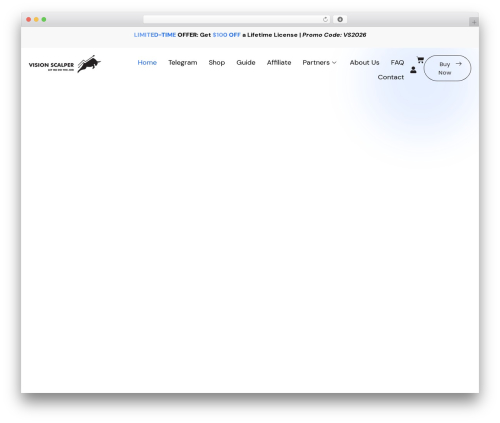Open the Telegram menu link
Viewport: 500px width, 423px height.
pyautogui.click(x=183, y=63)
